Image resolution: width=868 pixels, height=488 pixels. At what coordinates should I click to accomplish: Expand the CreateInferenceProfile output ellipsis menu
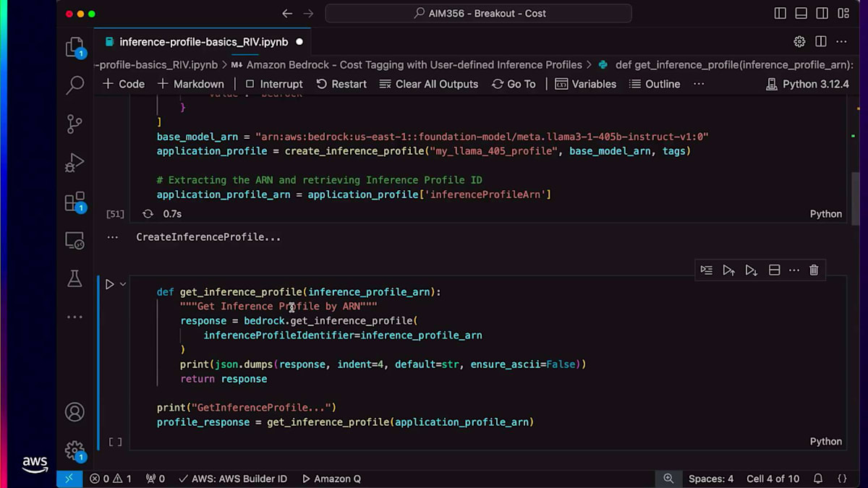tap(112, 237)
